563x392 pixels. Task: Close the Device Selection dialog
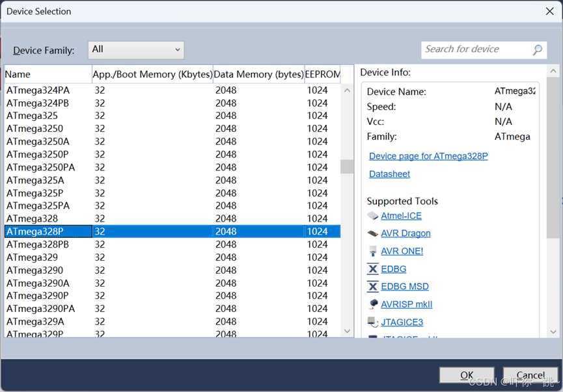(549, 12)
